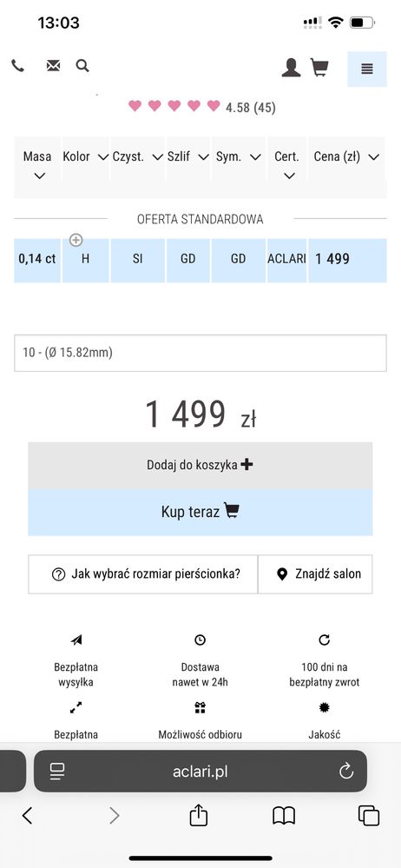Tap the phone contact icon

17,66
